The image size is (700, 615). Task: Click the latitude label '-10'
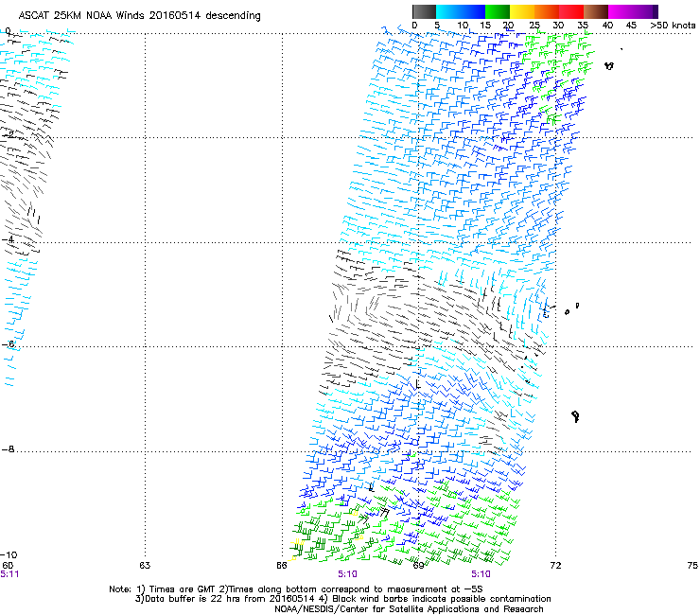[x=9, y=554]
